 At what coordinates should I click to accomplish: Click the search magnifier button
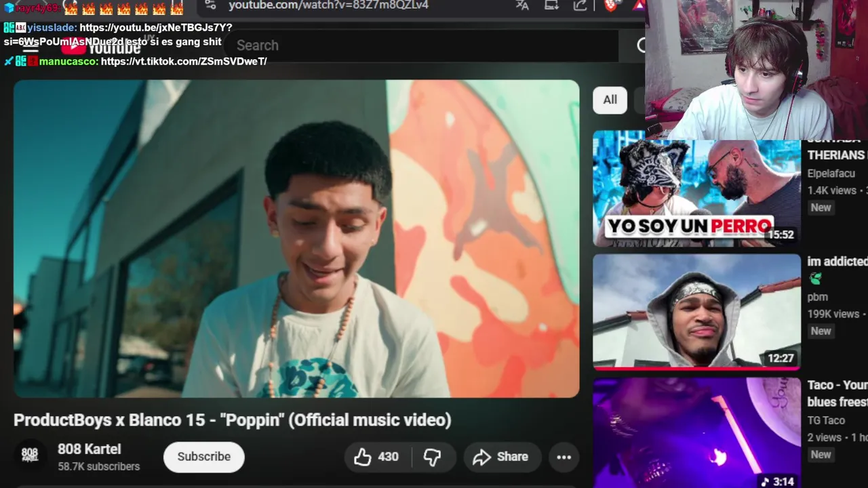click(640, 45)
